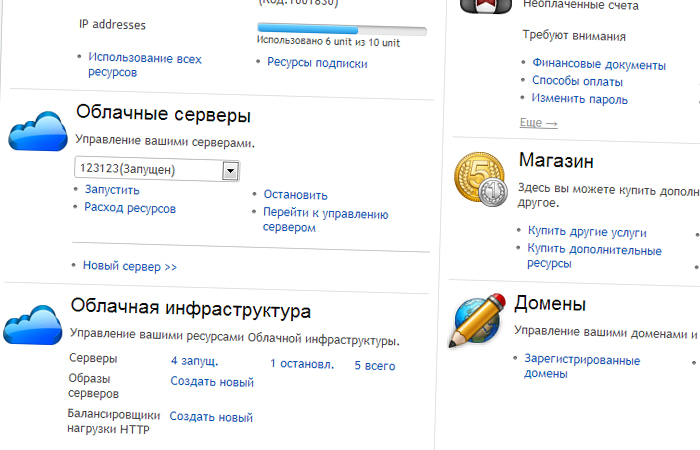Click Создать новый for Балансировщики нагрузки HTTP
This screenshot has width=700, height=450.
211,417
